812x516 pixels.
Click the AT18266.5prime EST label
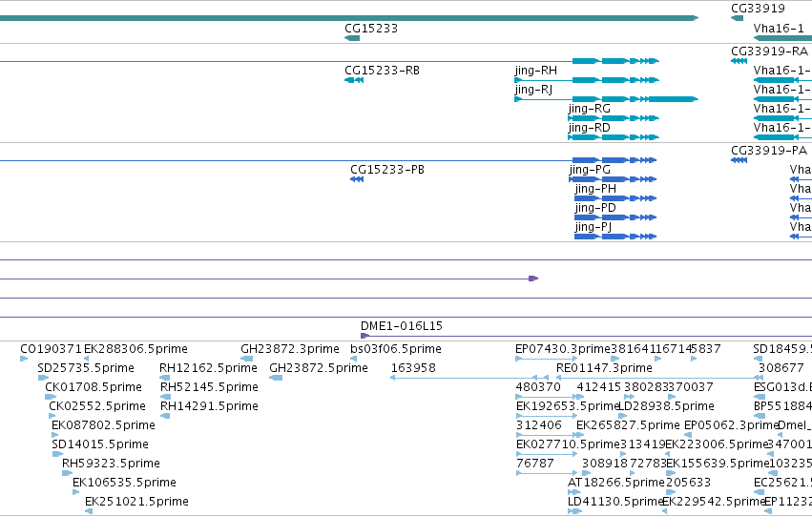coord(616,483)
